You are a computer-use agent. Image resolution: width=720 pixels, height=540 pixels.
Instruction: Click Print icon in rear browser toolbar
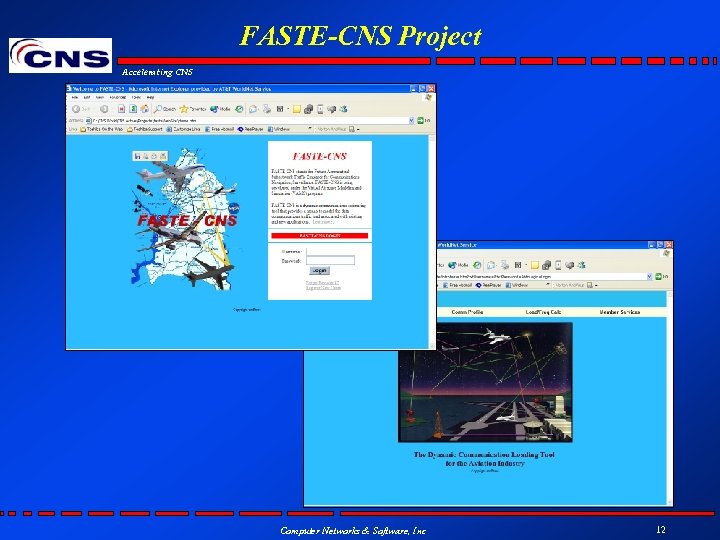pyautogui.click(x=505, y=265)
